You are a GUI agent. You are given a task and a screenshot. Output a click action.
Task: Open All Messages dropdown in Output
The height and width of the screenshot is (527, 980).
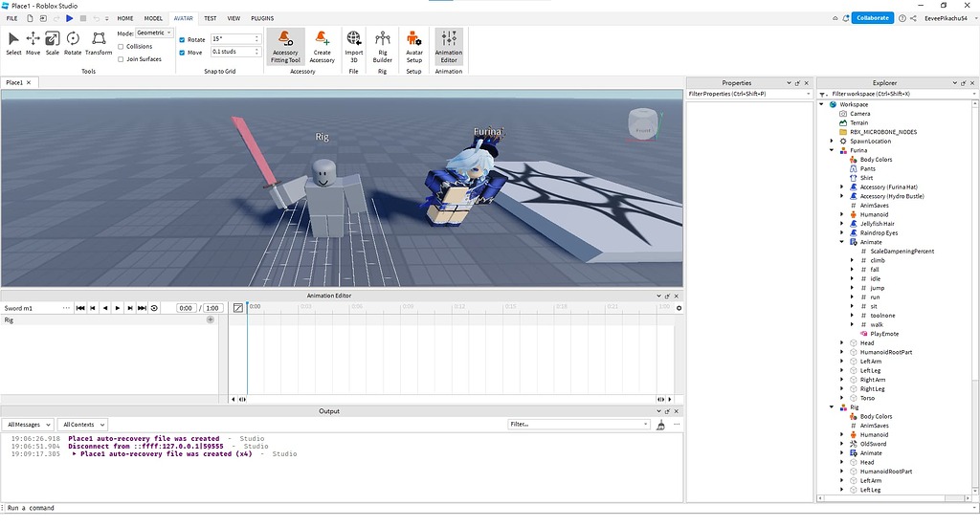coord(30,425)
